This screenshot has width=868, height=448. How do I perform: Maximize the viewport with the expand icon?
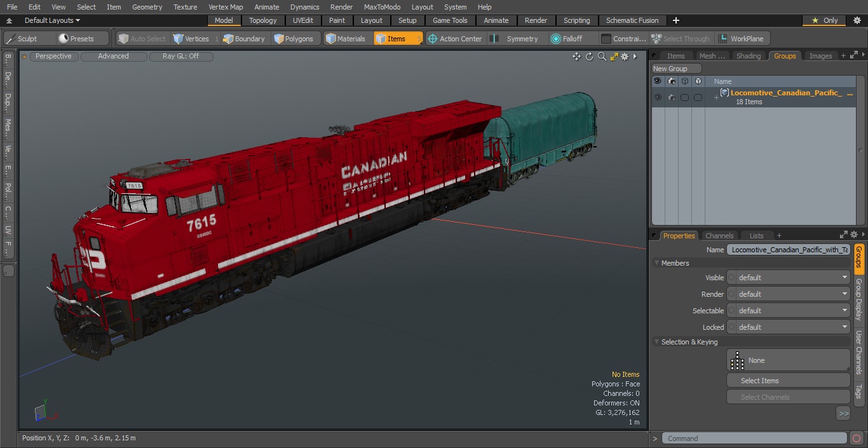coord(614,57)
